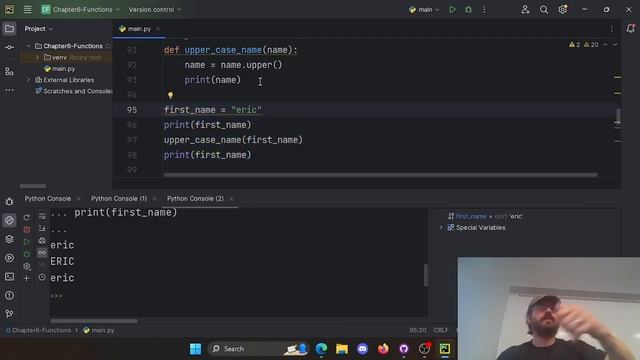
Task: Open the Python Console tool window icon
Action: [9, 220]
